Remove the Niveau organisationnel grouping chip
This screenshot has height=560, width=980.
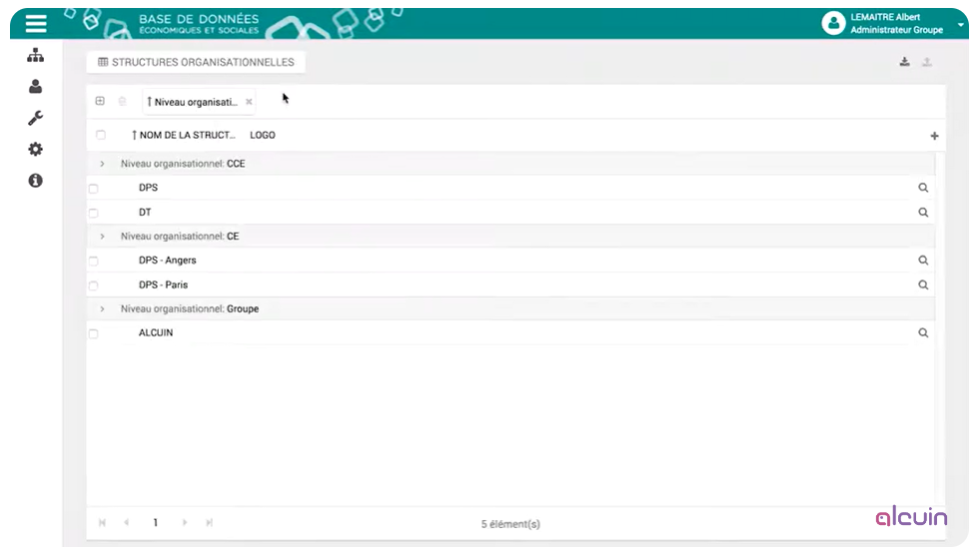249,102
